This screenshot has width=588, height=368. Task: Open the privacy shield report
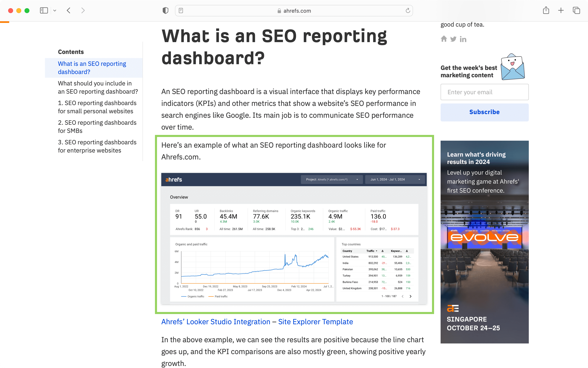pos(165,10)
